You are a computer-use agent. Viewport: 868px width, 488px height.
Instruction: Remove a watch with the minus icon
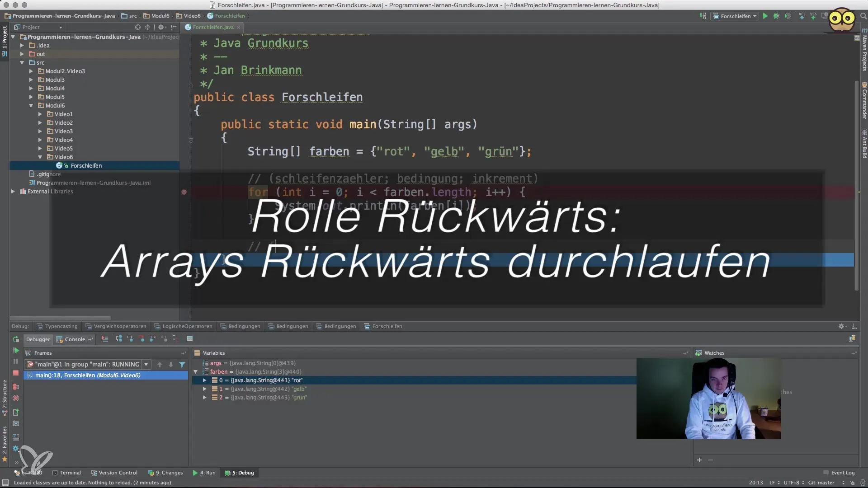711,460
